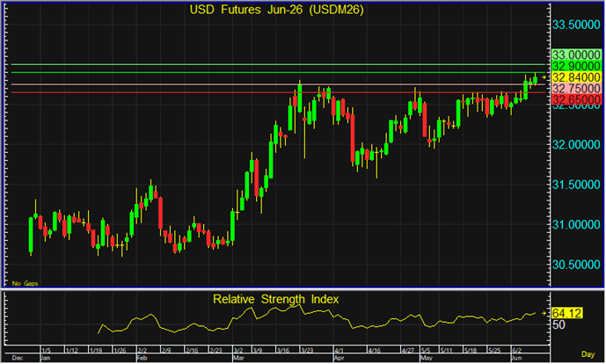Image resolution: width=606 pixels, height=364 pixels.
Task: Click the 1/5 date marker
Action: click(47, 351)
